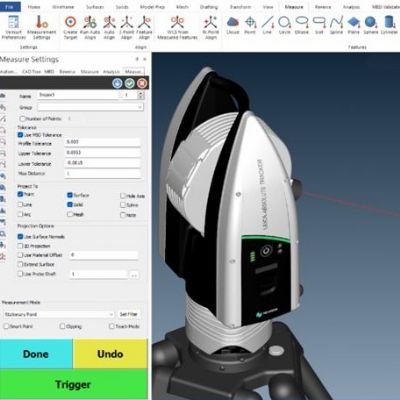The width and height of the screenshot is (400, 400).
Task: Open the Group dropdown
Action: tap(90, 107)
